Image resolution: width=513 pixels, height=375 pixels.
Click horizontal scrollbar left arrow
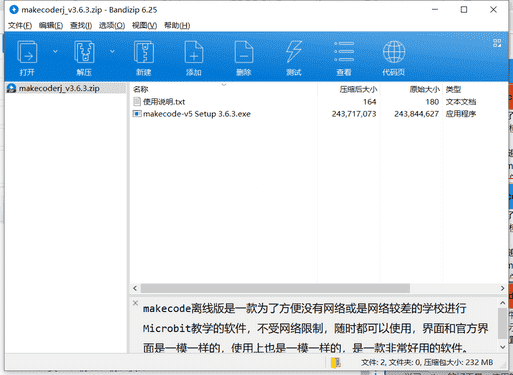click(135, 288)
